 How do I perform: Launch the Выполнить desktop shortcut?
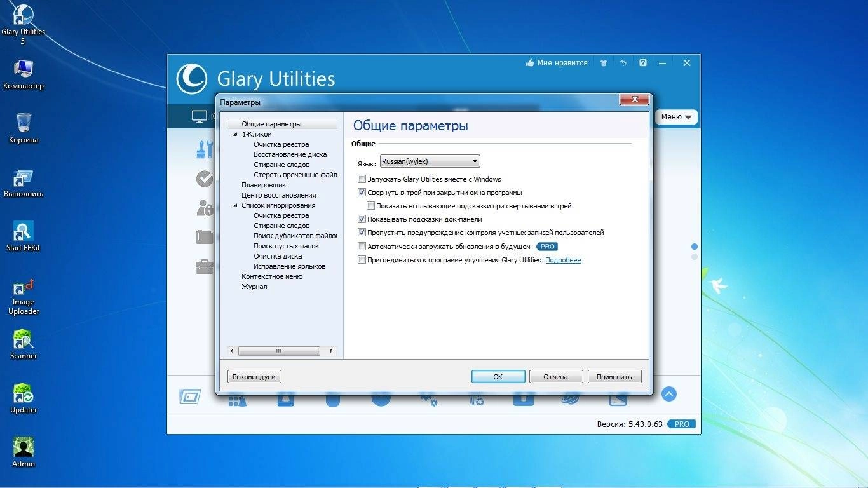pyautogui.click(x=24, y=183)
